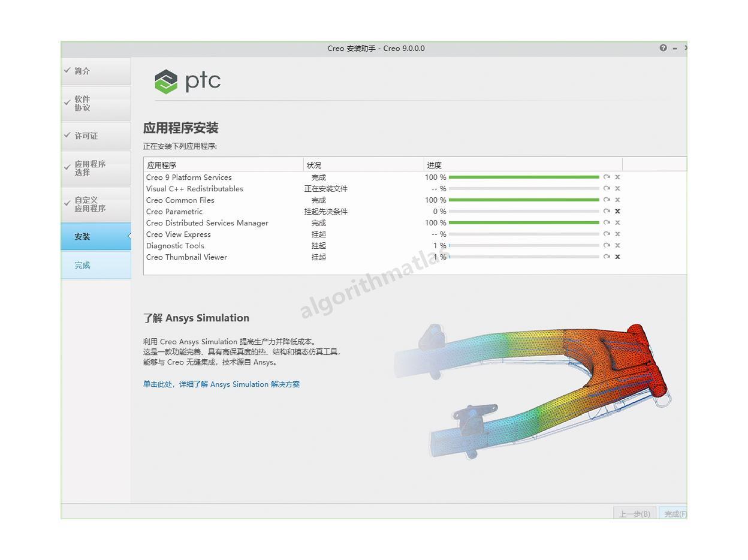Screen dimensions: 748x560
Task: Click the 状况 column header
Action: pyautogui.click(x=363, y=165)
